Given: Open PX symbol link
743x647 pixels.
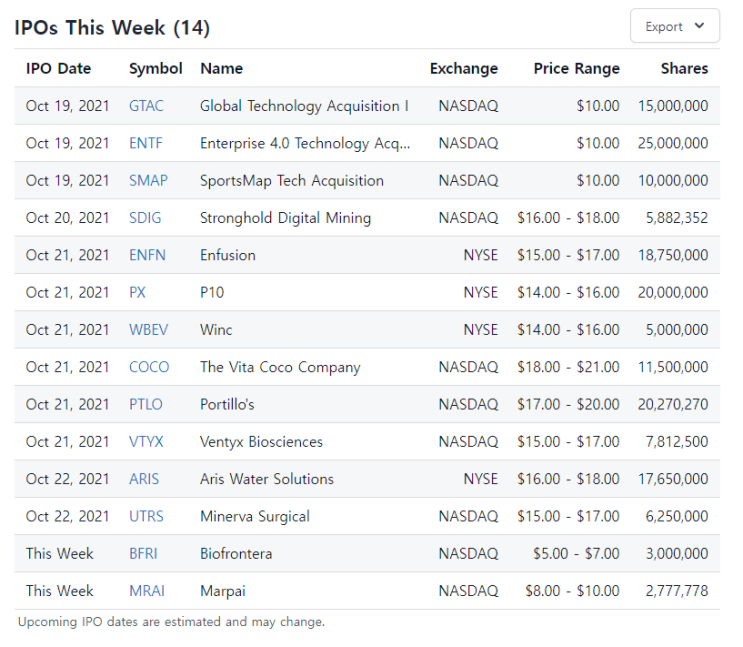Looking at the screenshot, I should pos(137,292).
